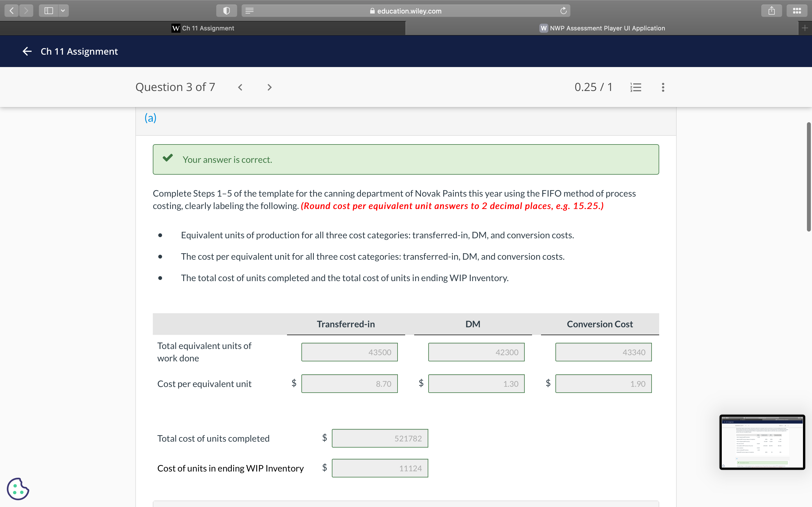Click the green checkmark in correct answer banner

pyautogui.click(x=168, y=158)
